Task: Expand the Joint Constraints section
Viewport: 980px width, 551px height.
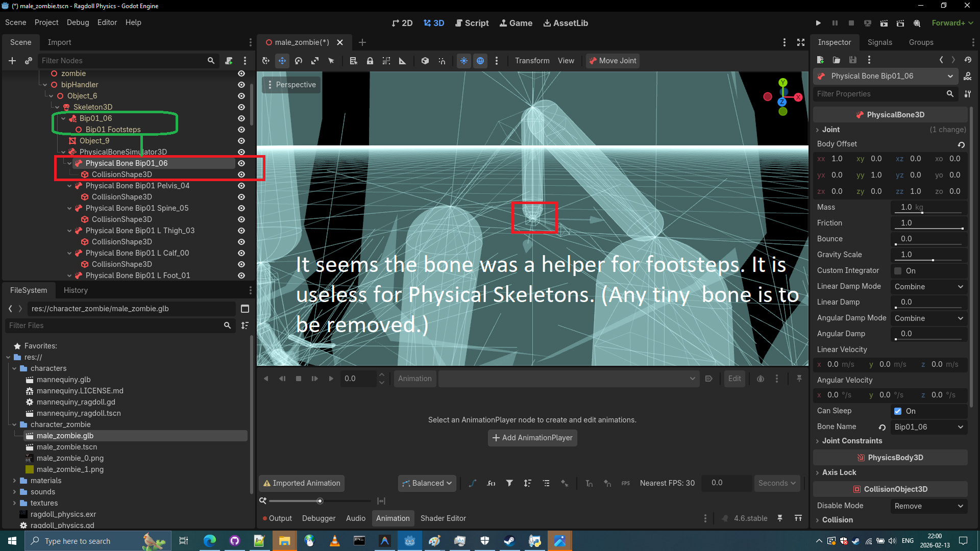Action: (851, 441)
